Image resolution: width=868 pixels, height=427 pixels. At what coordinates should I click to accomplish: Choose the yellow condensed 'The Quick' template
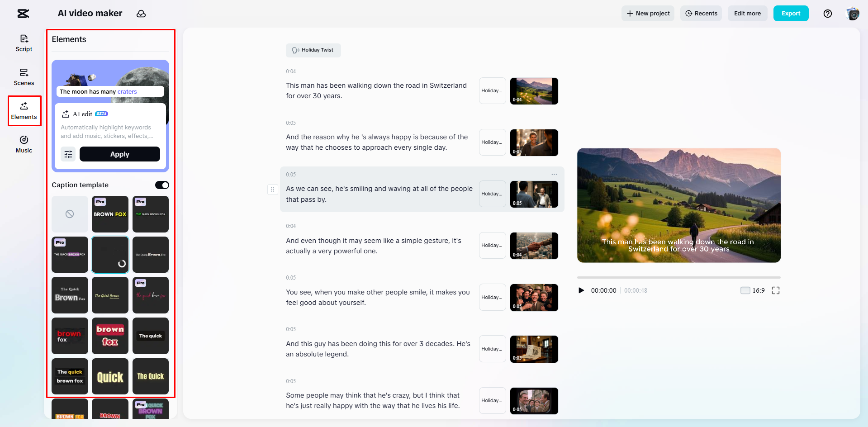(151, 376)
